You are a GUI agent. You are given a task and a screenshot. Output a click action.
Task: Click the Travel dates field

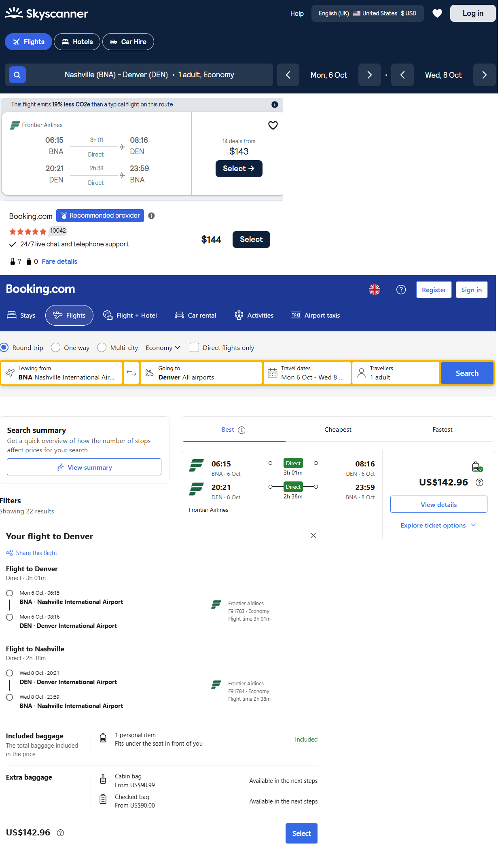[307, 373]
